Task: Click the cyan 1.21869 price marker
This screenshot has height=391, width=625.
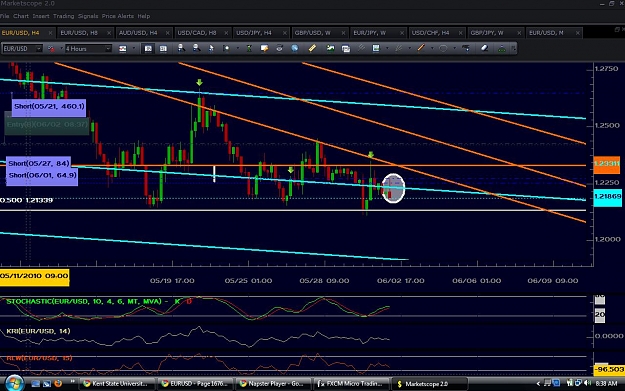Action: (x=607, y=197)
